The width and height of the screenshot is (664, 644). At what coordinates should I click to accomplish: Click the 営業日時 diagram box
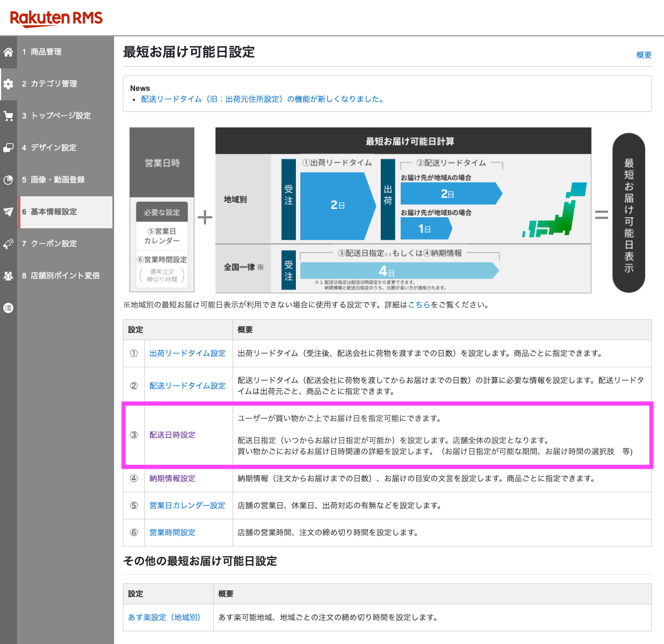click(x=162, y=163)
